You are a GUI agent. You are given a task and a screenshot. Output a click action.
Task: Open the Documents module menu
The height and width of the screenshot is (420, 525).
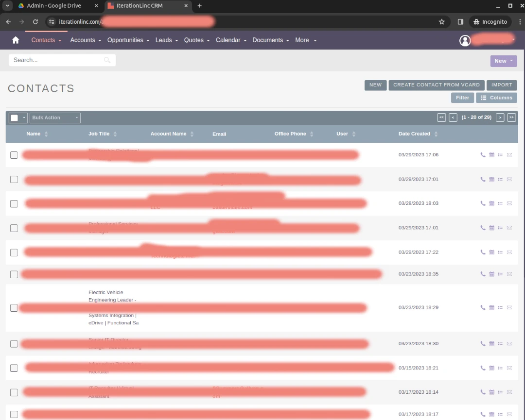[x=271, y=40]
